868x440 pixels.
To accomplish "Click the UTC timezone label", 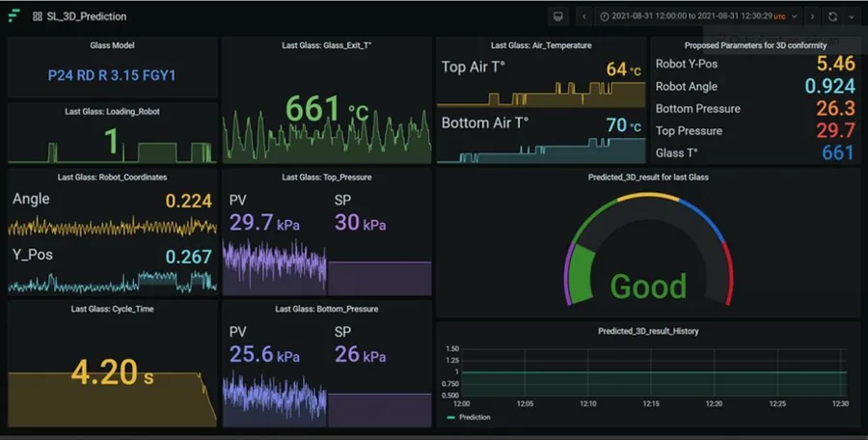I will coord(779,17).
